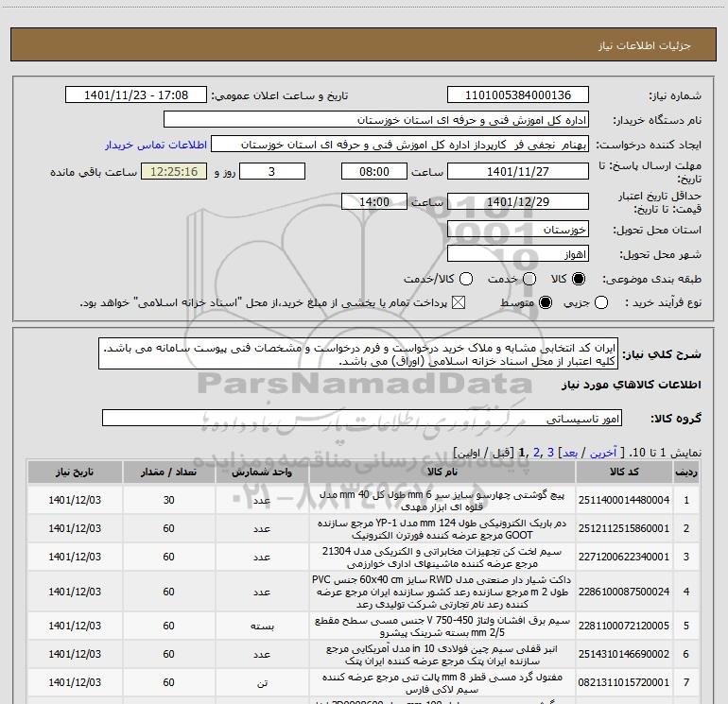
Task: Click the general need description text box
Action: point(358,354)
